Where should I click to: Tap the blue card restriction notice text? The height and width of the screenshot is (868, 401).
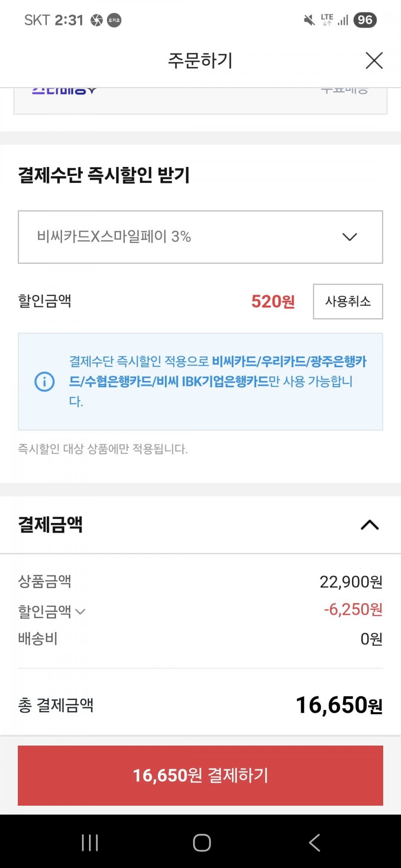[217, 381]
